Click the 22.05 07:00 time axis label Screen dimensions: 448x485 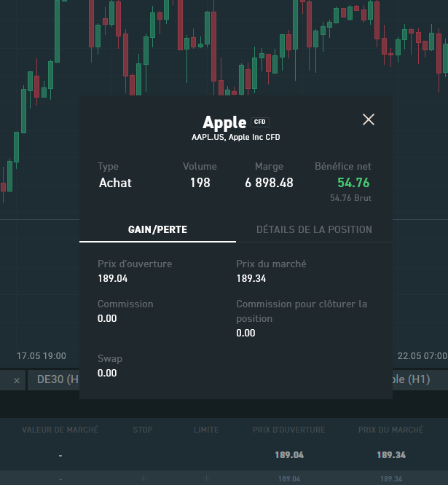pyautogui.click(x=423, y=355)
